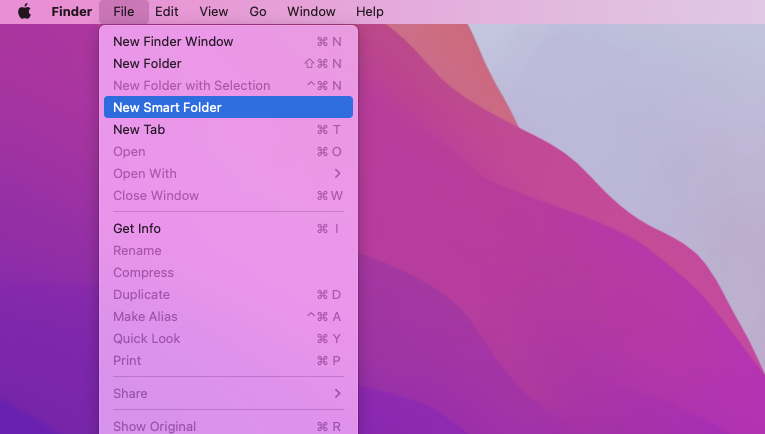765x434 pixels.
Task: Choose New Tab menu item
Action: coord(228,130)
